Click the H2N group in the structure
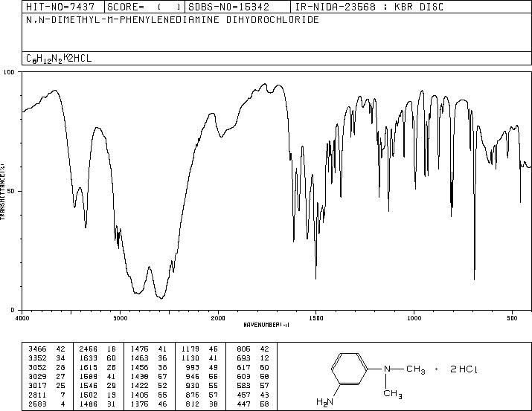532x411 pixels. click(324, 402)
